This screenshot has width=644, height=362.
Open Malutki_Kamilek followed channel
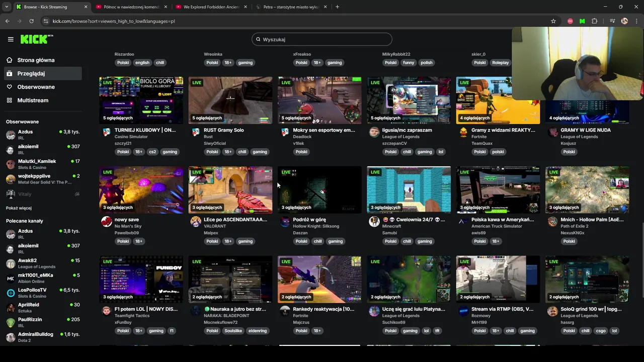[x=43, y=164]
